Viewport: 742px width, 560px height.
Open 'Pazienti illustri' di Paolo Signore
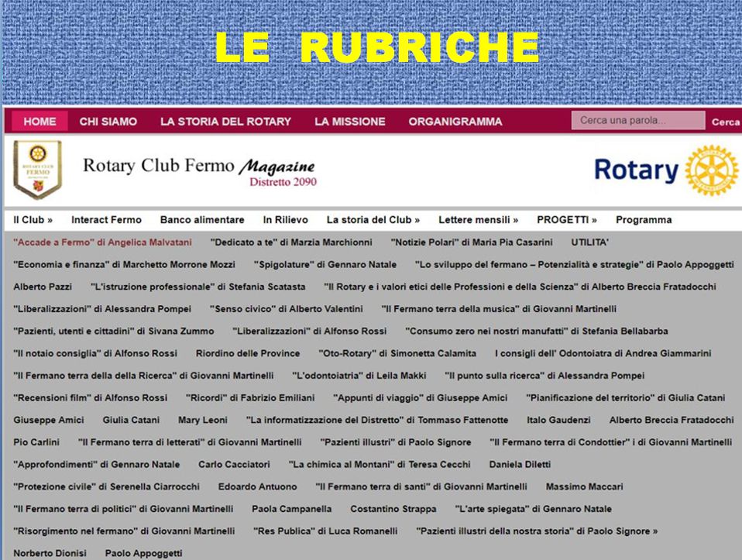(396, 442)
